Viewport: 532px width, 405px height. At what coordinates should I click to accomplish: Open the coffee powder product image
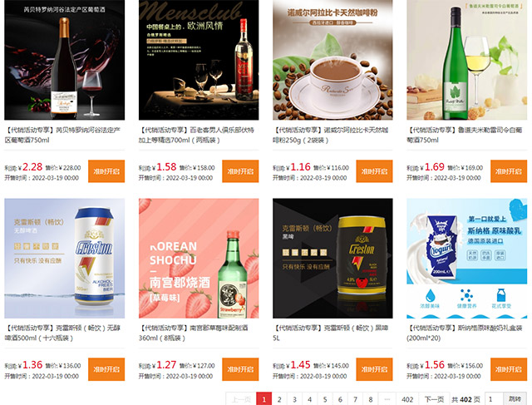tap(332, 60)
